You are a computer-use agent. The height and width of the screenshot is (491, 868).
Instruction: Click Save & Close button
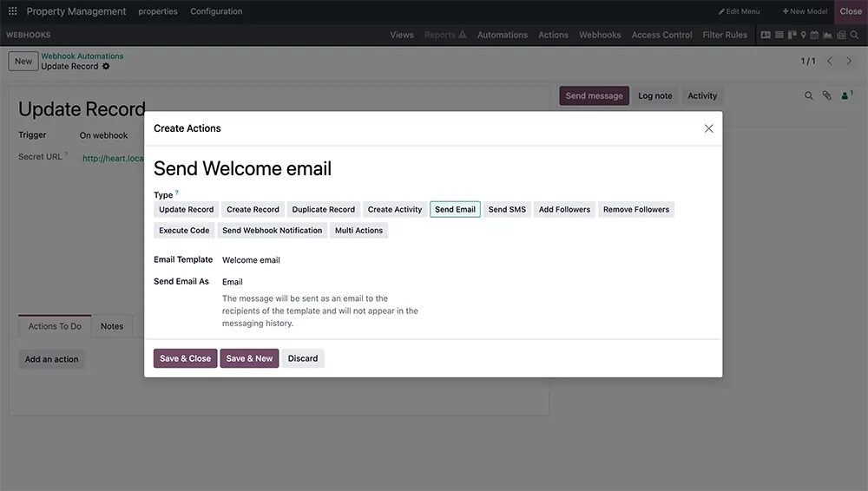click(x=186, y=358)
